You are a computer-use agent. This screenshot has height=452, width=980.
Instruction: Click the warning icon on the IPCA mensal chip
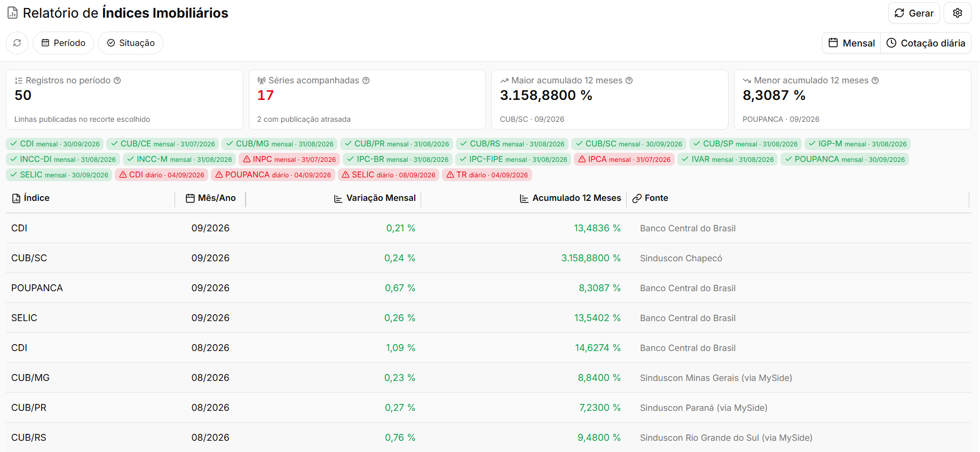click(x=582, y=159)
